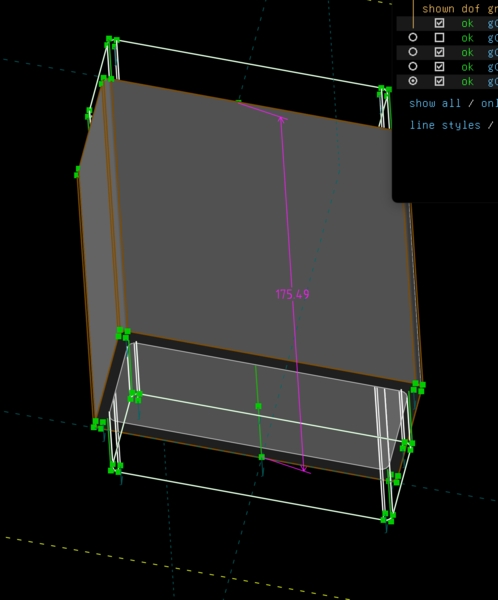Toggle the shown checkbox in the third group row
Screen dimensions: 498x600
tap(439, 52)
